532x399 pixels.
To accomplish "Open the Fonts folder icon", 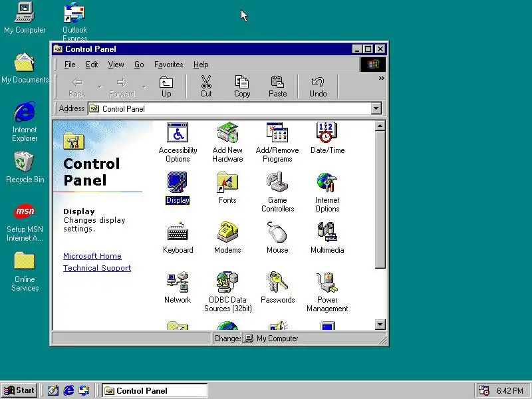I will [x=227, y=188].
